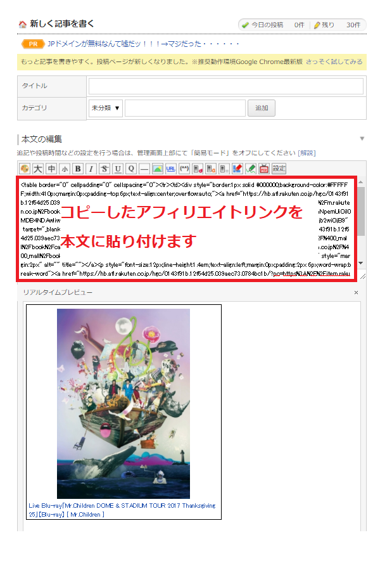Click the text editor scroll up arrow
This screenshot has width=392, height=561.
(x=361, y=182)
